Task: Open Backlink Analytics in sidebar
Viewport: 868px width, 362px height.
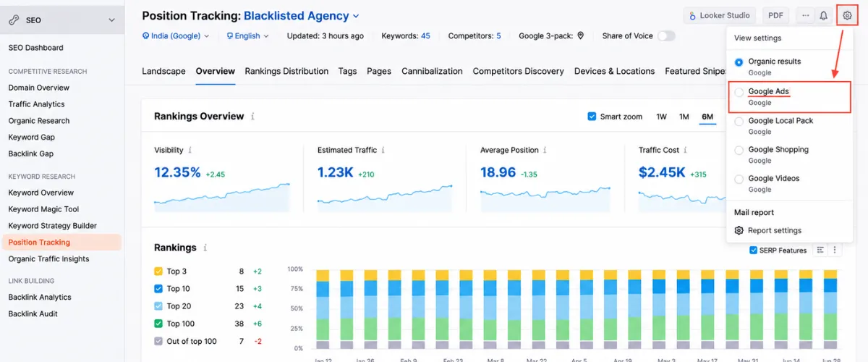Action: (40, 298)
